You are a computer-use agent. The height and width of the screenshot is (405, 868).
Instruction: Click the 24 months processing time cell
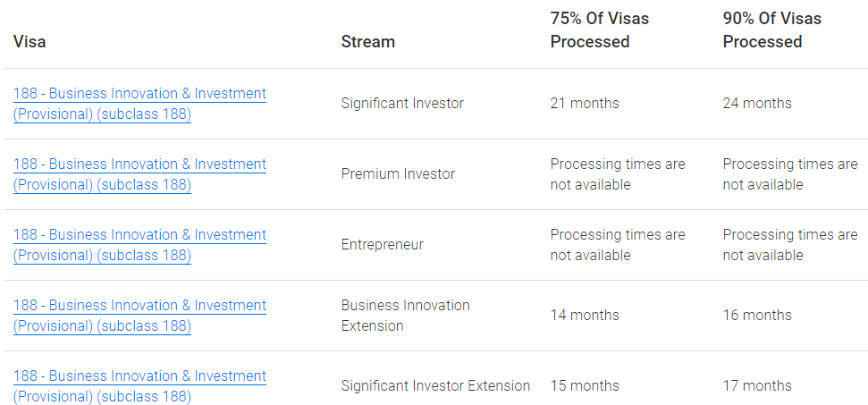[x=757, y=104]
